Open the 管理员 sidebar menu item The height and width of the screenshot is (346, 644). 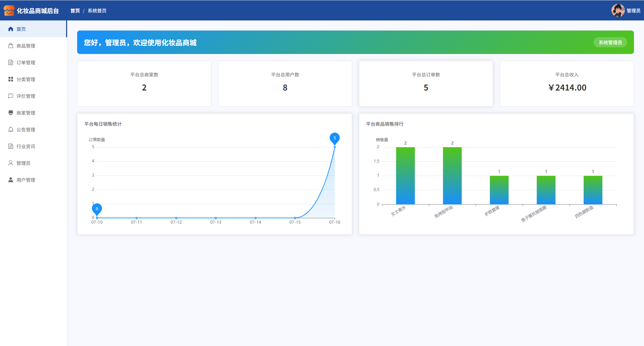23,163
